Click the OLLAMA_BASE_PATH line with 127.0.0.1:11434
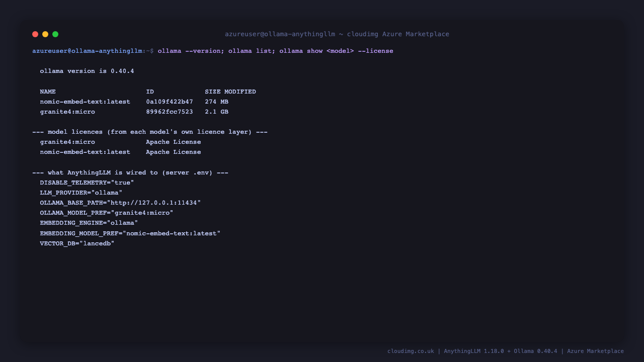This screenshot has height=362, width=644. pyautogui.click(x=120, y=203)
